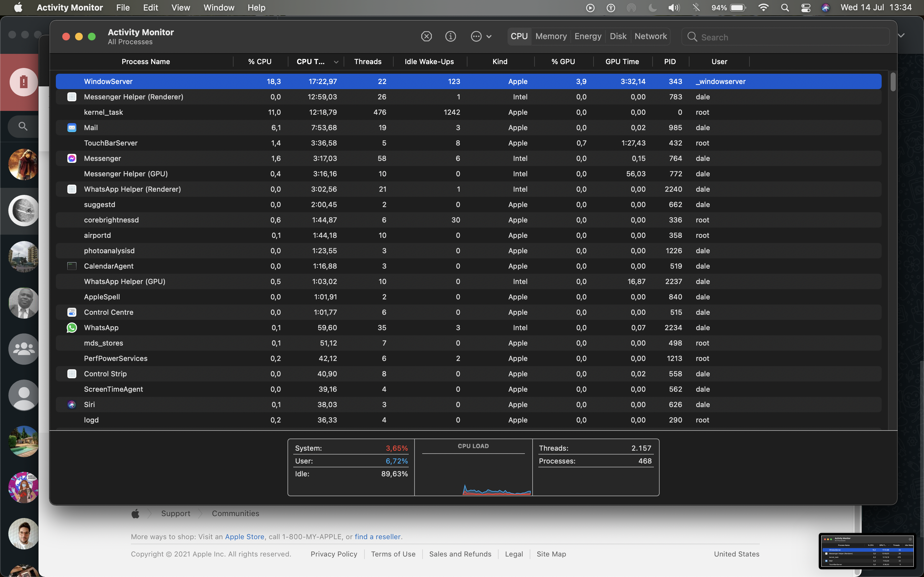Viewport: 924px width, 577px height.
Task: Open process info with the inspect icon
Action: (x=450, y=36)
